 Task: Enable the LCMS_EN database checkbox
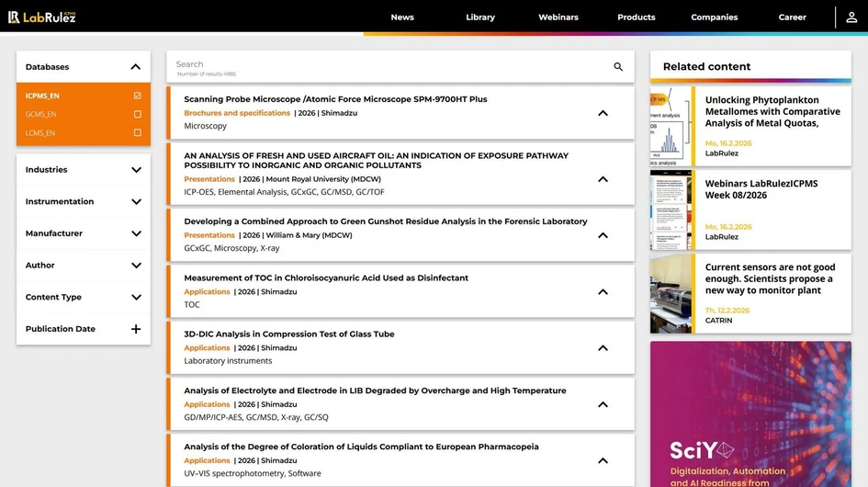[x=137, y=133]
